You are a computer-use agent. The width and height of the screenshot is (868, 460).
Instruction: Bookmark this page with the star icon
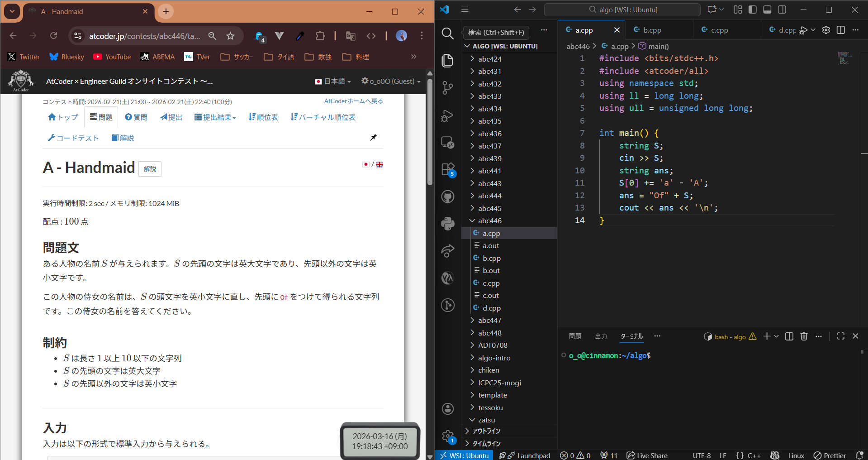tap(230, 36)
